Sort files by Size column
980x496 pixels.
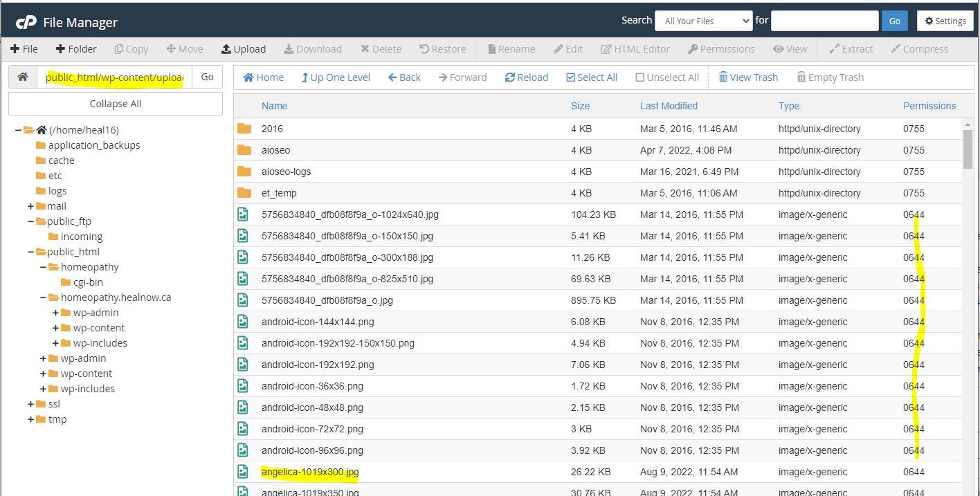[x=580, y=106]
